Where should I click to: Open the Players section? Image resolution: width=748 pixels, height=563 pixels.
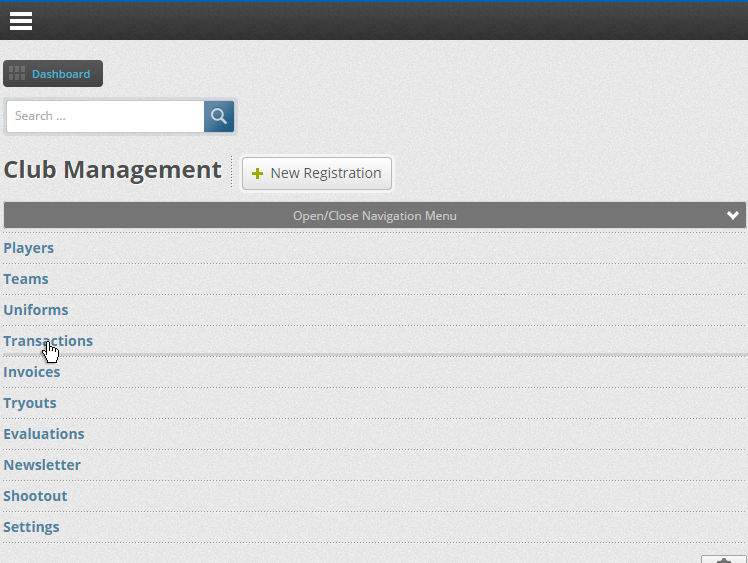[x=29, y=248]
